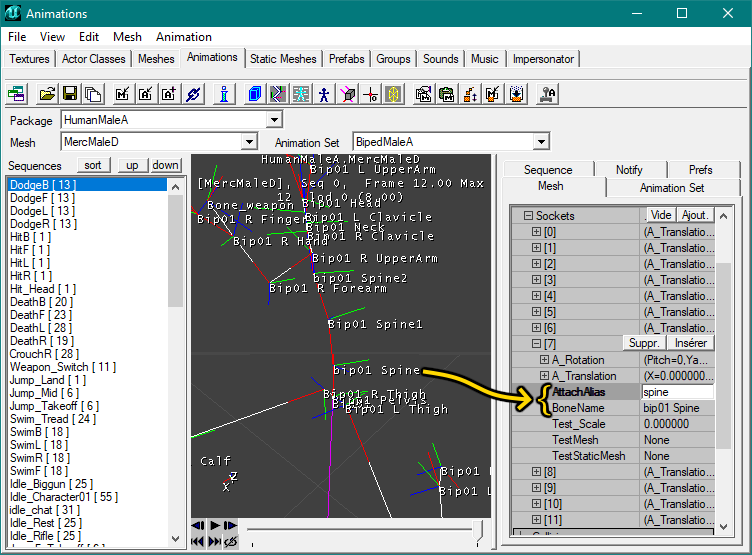Open a package with the folder icon

(x=47, y=94)
